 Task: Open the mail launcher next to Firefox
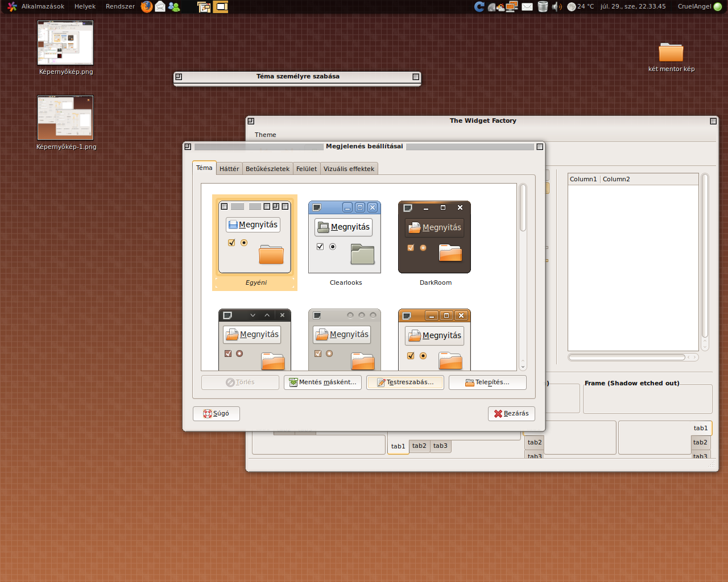pos(160,7)
